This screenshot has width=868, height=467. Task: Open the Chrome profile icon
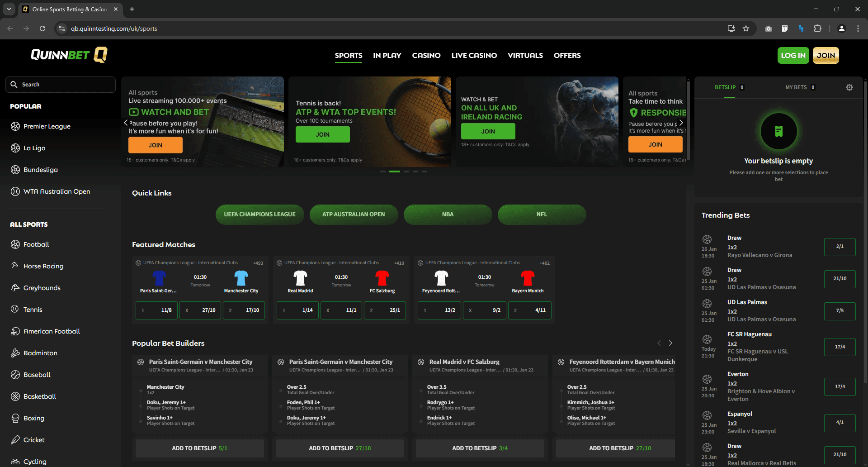pos(841,29)
